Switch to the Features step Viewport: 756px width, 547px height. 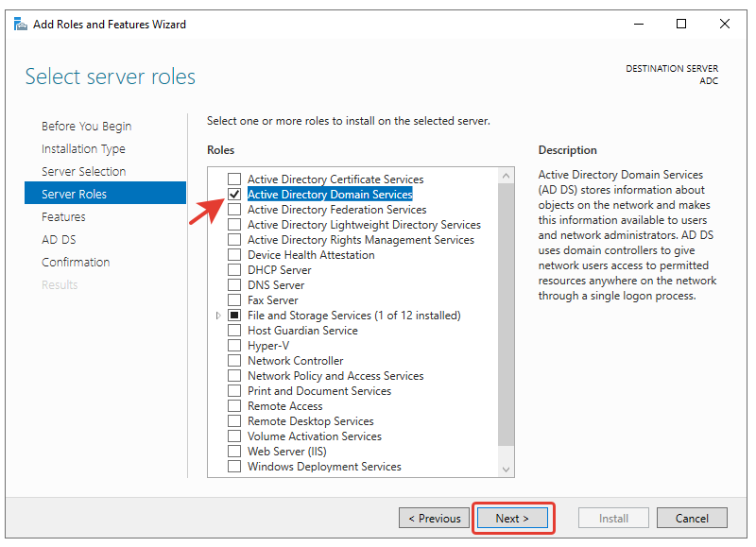(x=63, y=217)
